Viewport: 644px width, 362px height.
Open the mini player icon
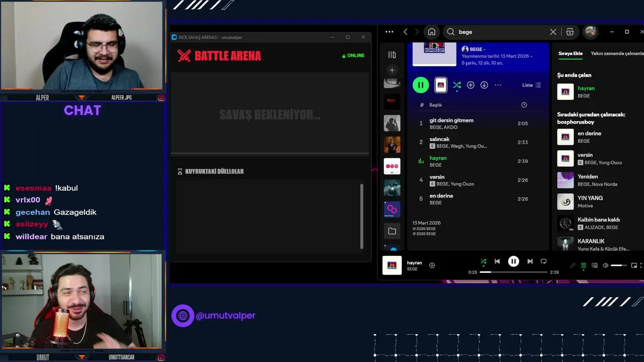point(634,265)
